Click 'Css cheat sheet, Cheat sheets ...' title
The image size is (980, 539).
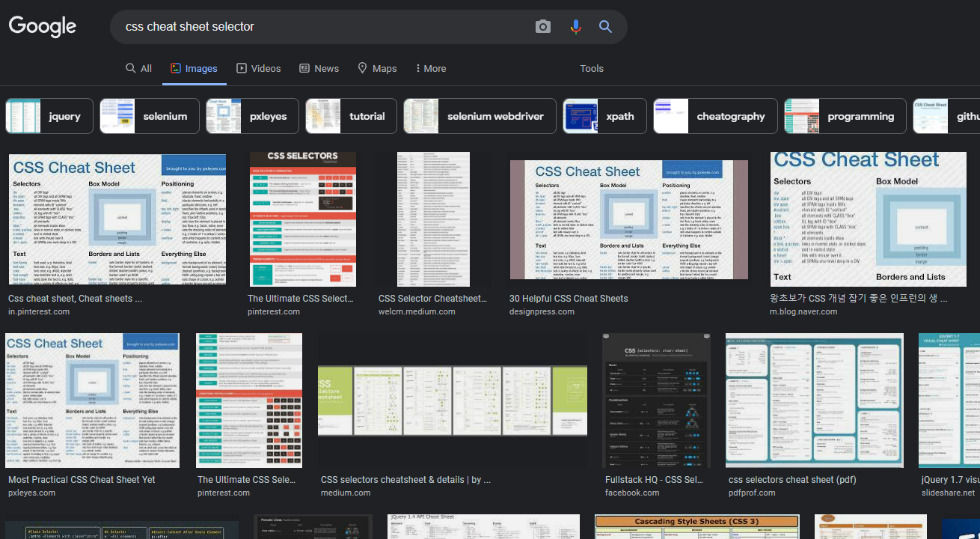click(75, 298)
